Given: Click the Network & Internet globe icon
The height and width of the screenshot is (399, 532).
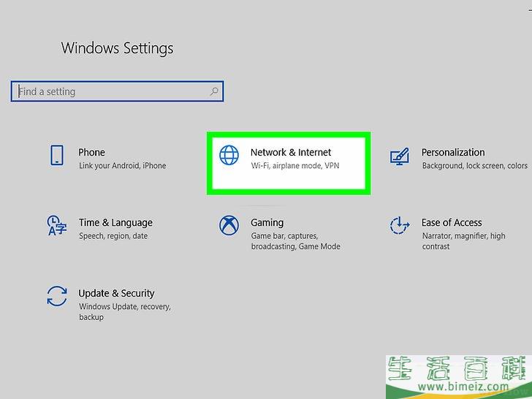Looking at the screenshot, I should point(229,155).
